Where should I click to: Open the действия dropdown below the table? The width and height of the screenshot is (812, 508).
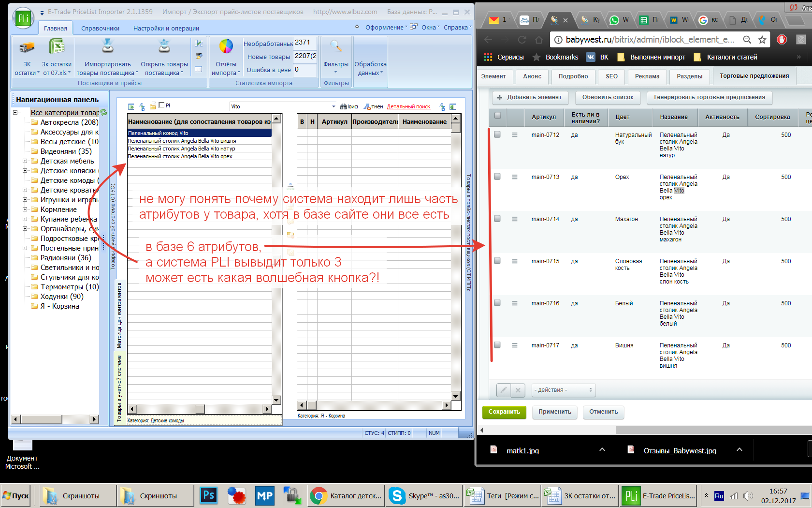[564, 390]
